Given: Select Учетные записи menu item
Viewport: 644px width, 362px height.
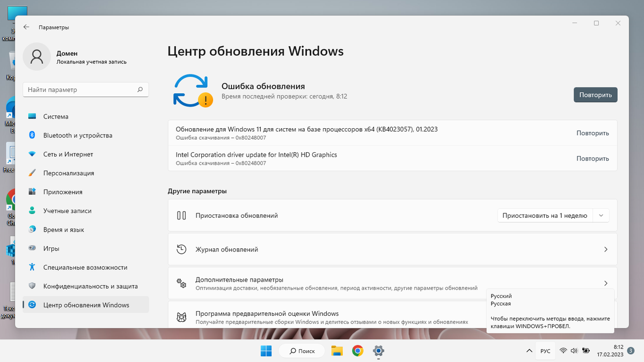Looking at the screenshot, I should tap(86, 211).
